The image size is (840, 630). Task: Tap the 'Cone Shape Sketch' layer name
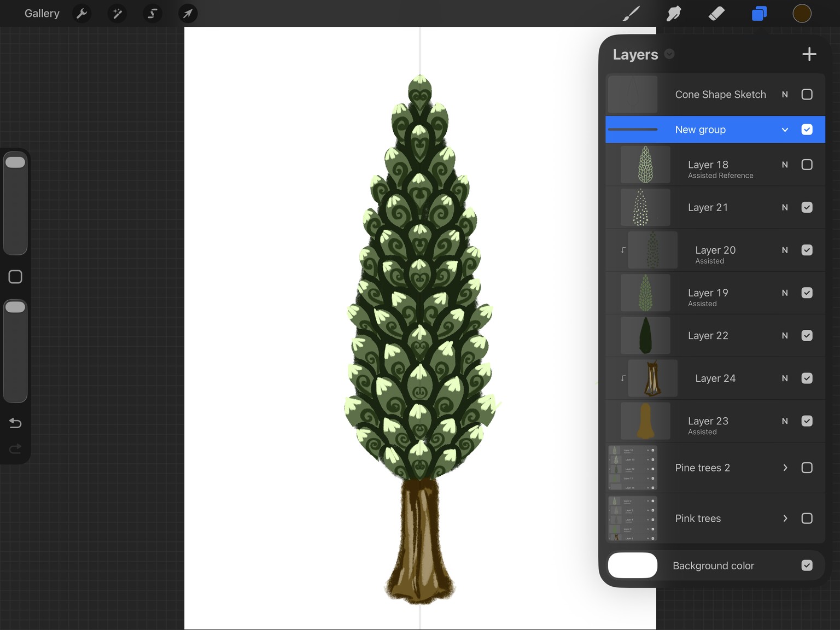[720, 95]
